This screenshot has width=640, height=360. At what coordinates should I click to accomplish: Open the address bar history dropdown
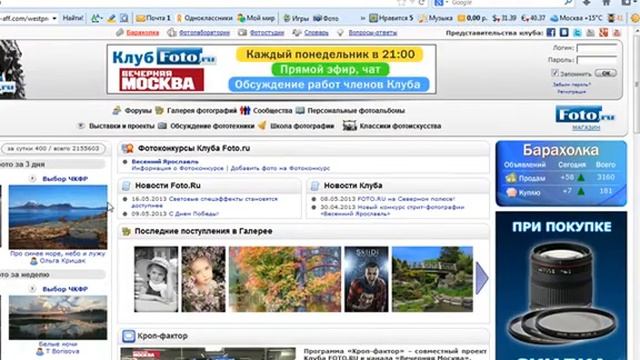click(54, 18)
